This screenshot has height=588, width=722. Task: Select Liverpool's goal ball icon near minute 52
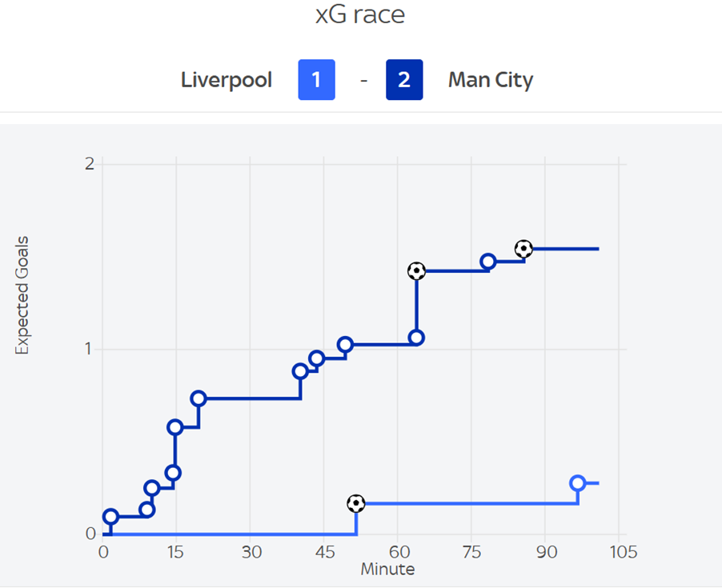coord(356,503)
